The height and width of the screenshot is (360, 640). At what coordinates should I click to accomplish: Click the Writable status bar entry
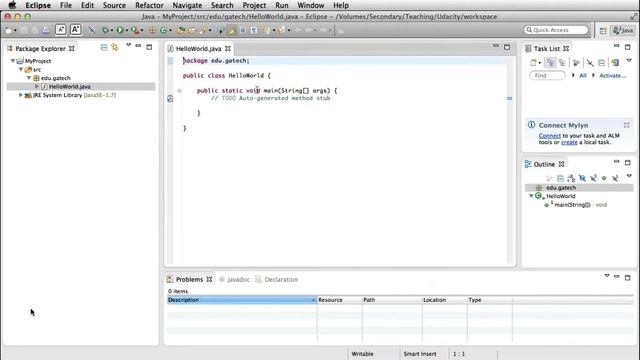click(x=362, y=354)
